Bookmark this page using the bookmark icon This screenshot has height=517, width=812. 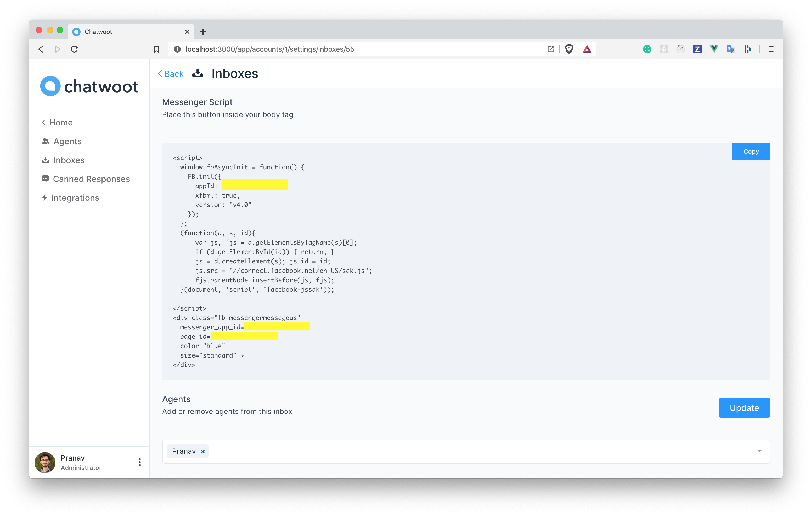(156, 49)
